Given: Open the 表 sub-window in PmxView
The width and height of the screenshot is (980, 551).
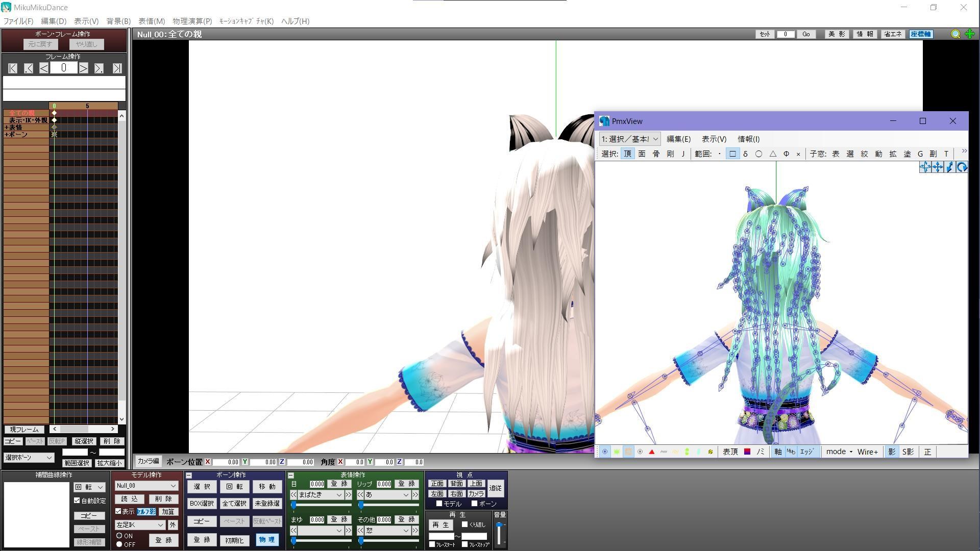Looking at the screenshot, I should click(836, 154).
